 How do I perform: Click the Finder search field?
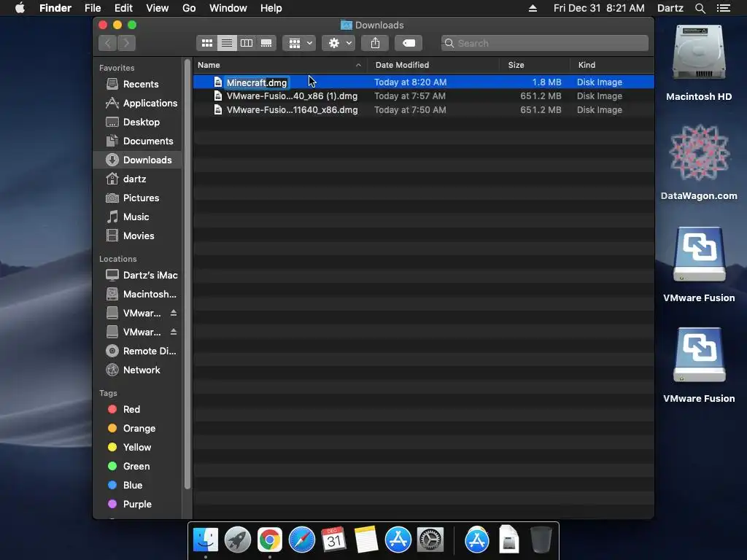click(544, 43)
